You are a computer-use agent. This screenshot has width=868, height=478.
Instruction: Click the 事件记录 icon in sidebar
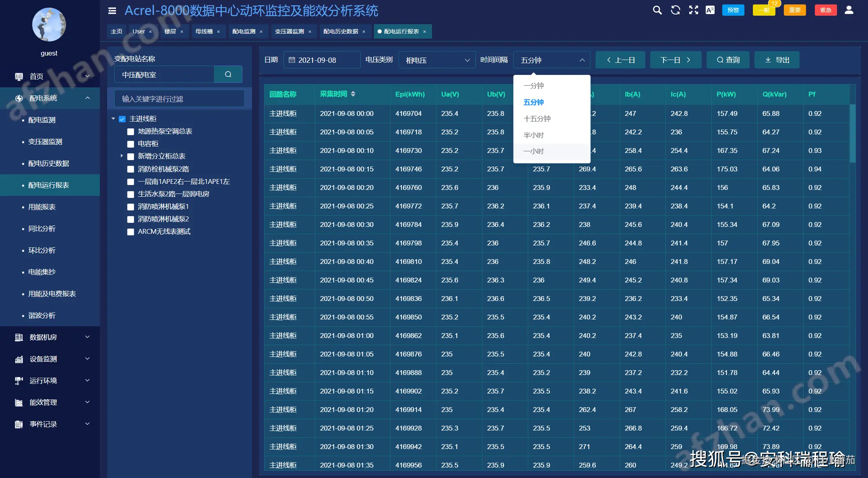pos(19,424)
